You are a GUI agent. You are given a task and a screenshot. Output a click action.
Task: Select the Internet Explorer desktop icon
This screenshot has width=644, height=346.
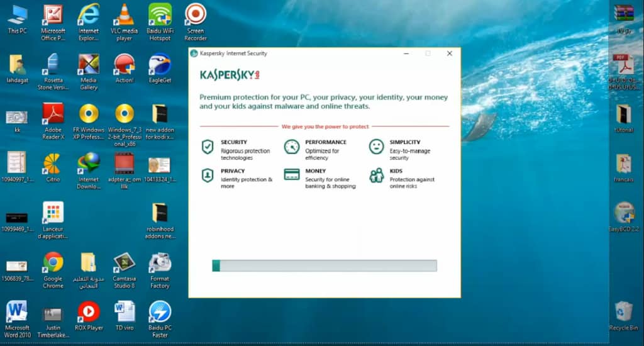(x=89, y=14)
